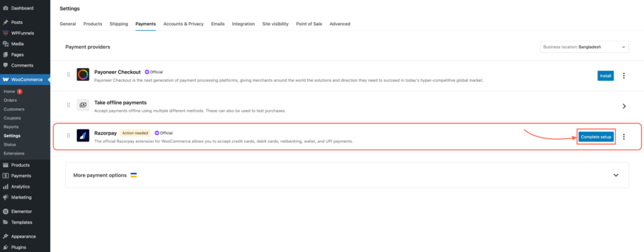The width and height of the screenshot is (644, 252).
Task: Click the Dashboard gauge icon
Action: (x=6, y=8)
